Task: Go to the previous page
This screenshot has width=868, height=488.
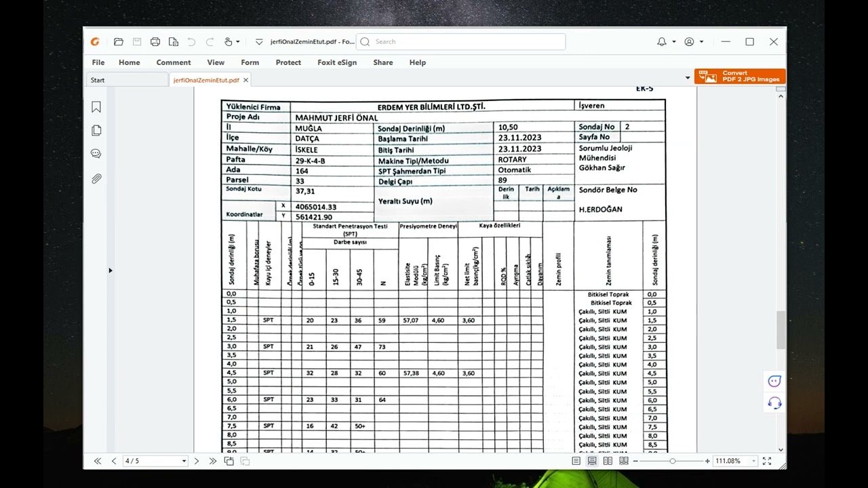Action: (114, 461)
